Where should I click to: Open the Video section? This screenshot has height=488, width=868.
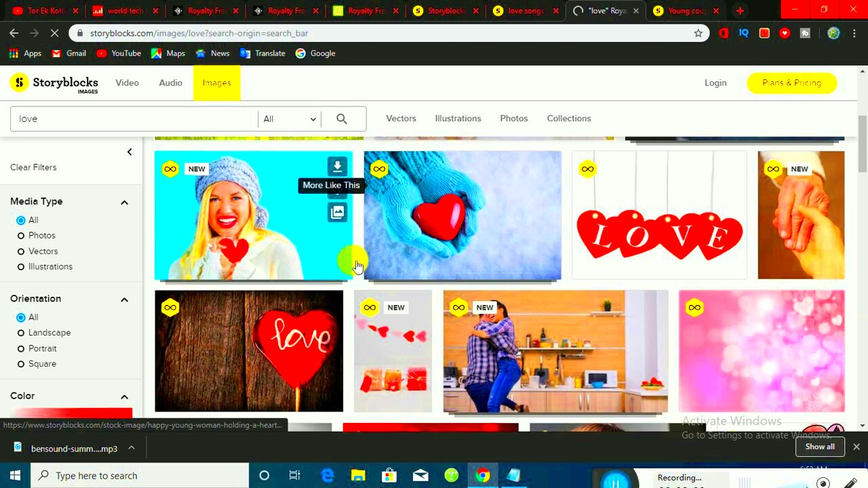[x=127, y=83]
